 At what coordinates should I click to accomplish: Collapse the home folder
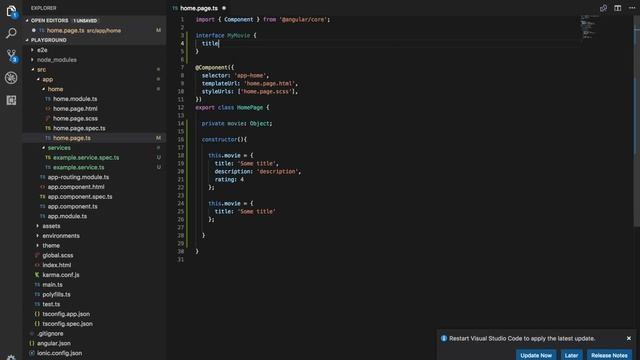point(55,89)
